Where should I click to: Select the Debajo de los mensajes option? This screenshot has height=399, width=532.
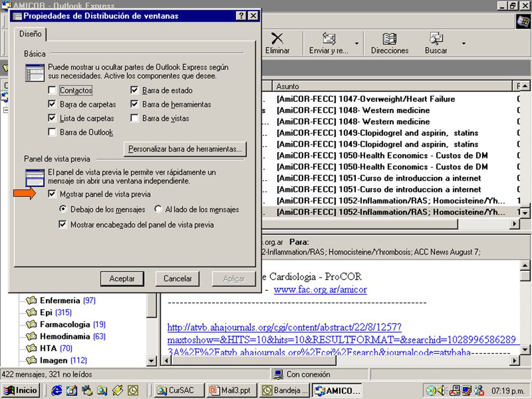pos(63,209)
